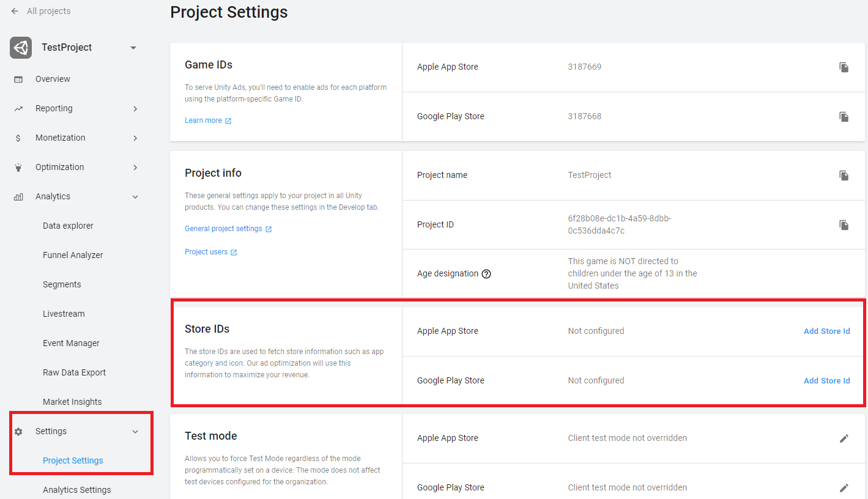Copy the Project name value
The width and height of the screenshot is (868, 499).
[844, 176]
